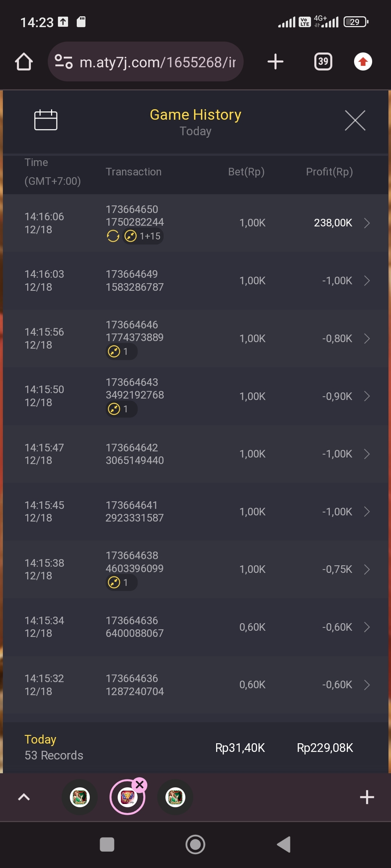Open a new browser tab with plus
This screenshot has width=391, height=868.
pos(275,61)
